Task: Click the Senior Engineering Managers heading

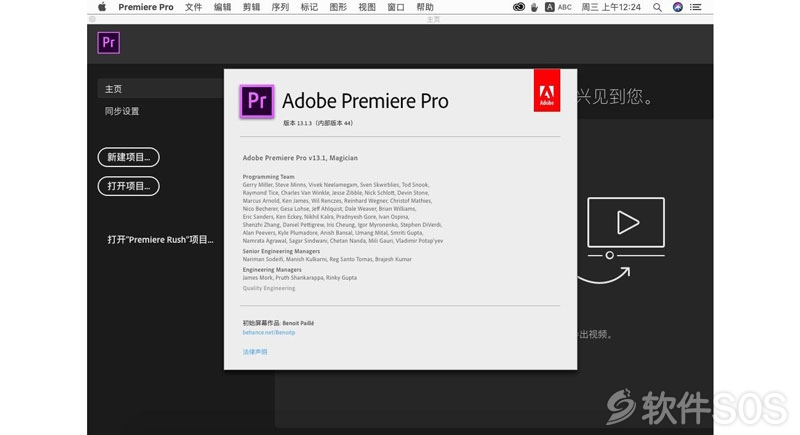Action: (x=281, y=251)
